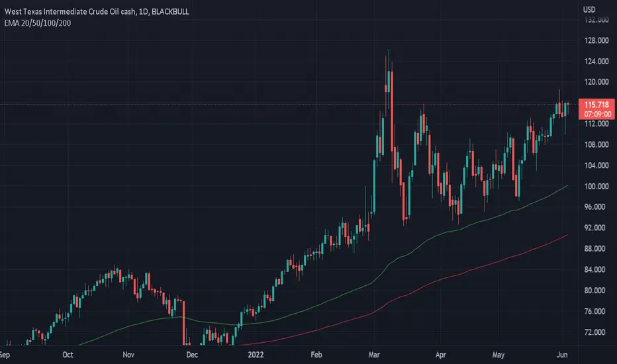The image size is (617, 364).
Task: Select the EMA 20/50/100/200 indicator label
Action: pyautogui.click(x=38, y=23)
